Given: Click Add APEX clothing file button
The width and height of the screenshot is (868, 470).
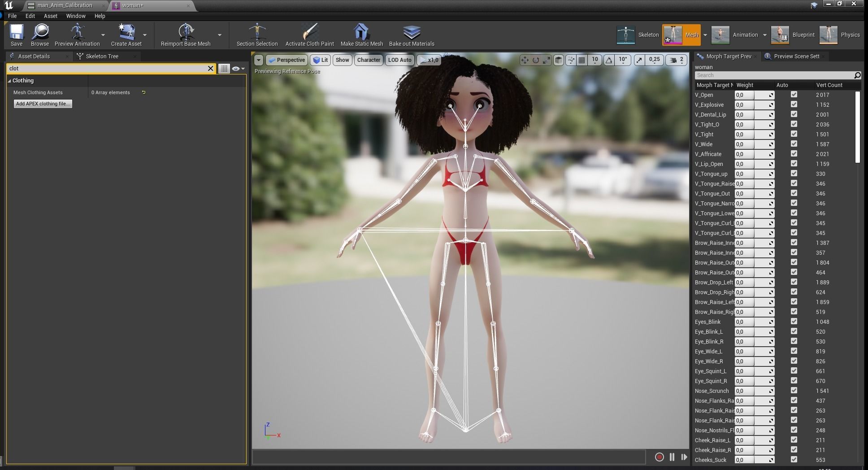Looking at the screenshot, I should [x=43, y=104].
